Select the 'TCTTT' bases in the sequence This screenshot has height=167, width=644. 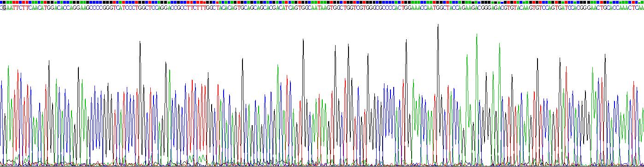[198, 7]
